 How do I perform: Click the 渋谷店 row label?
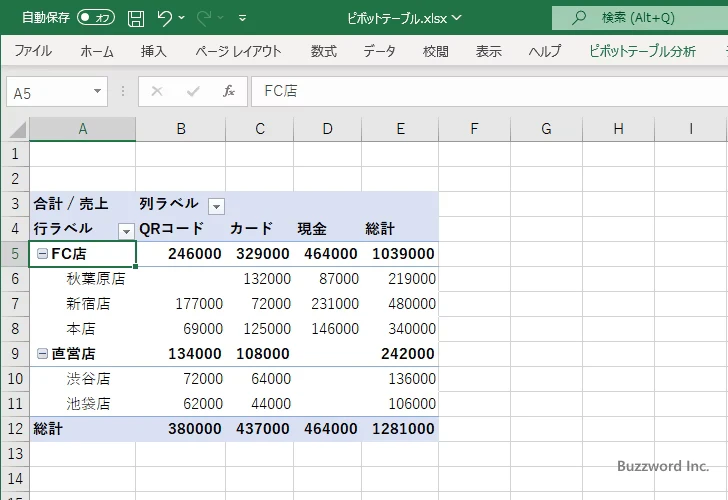coord(83,379)
